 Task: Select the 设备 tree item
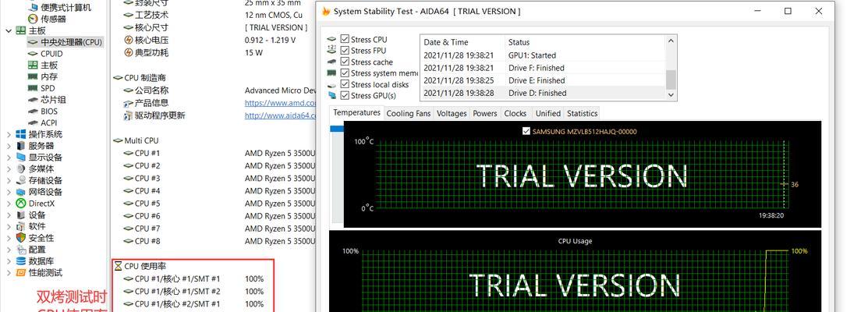pyautogui.click(x=37, y=215)
